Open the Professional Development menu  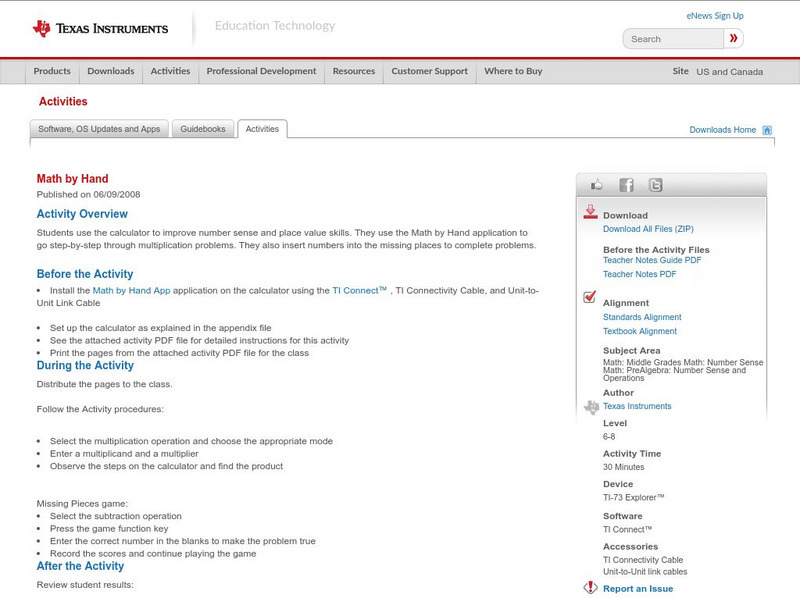click(x=261, y=72)
